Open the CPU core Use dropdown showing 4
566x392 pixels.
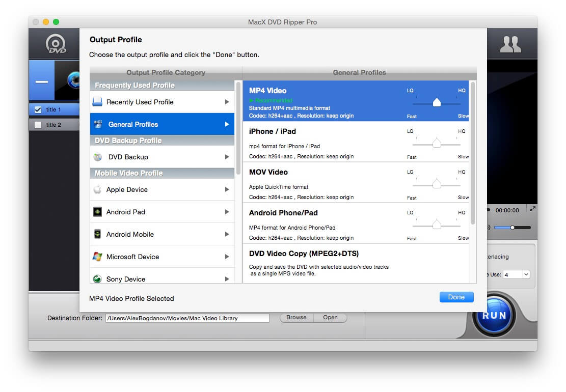click(x=517, y=274)
